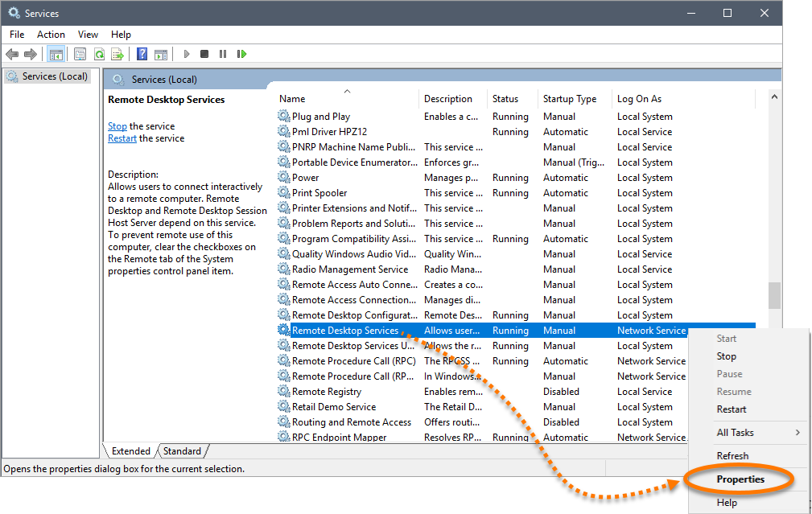Select the Remote Registry service row
812x514 pixels.
(x=484, y=391)
